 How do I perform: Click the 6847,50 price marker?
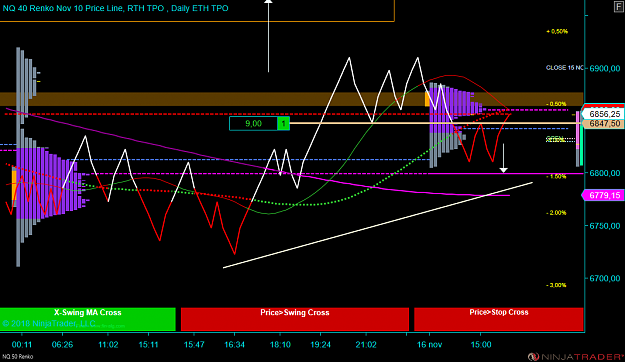(x=603, y=124)
